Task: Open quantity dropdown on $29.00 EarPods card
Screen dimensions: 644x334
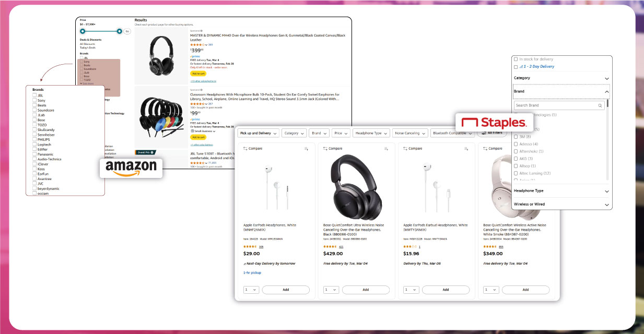Action: point(251,290)
